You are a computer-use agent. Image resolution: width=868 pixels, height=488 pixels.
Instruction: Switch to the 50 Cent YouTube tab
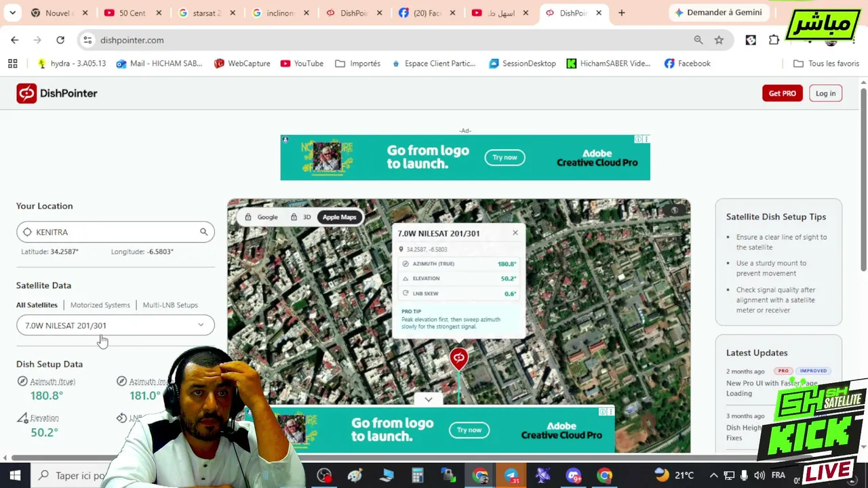click(x=132, y=13)
